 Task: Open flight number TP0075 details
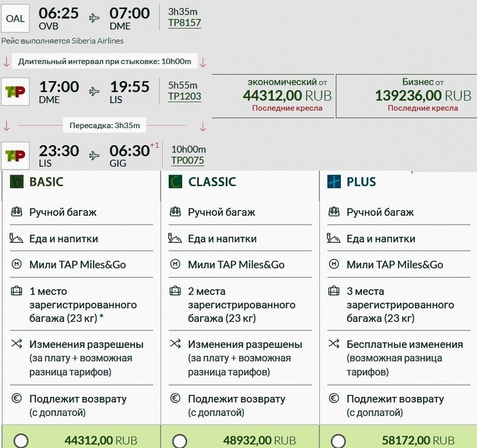point(187,161)
